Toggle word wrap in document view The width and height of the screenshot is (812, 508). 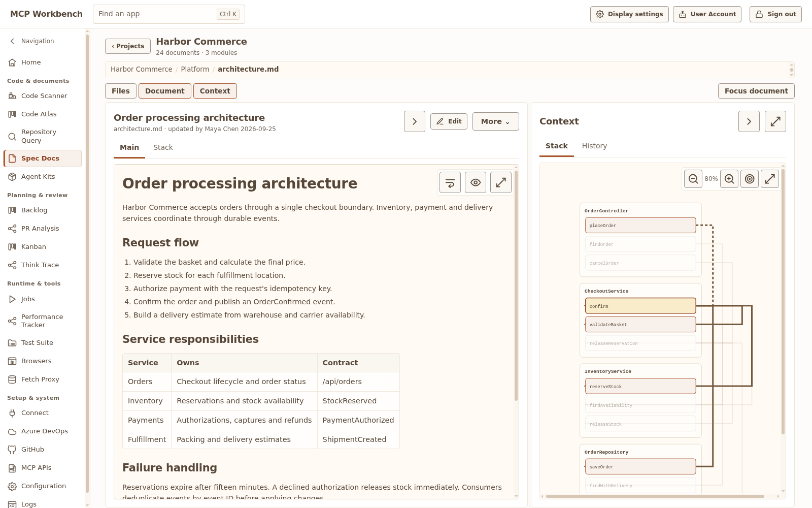pyautogui.click(x=450, y=182)
